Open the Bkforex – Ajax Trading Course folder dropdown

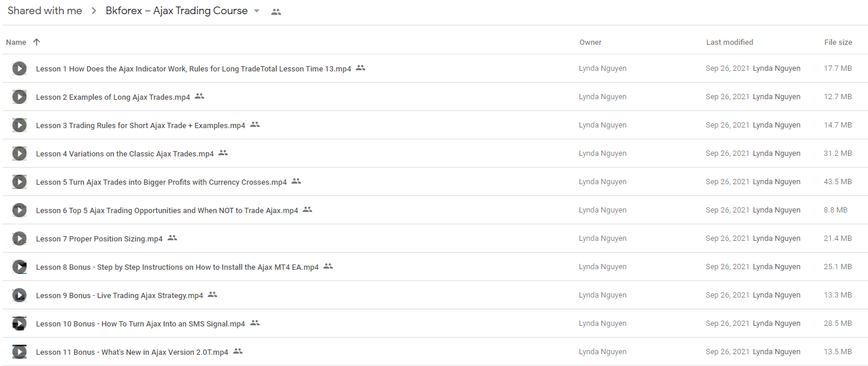pyautogui.click(x=256, y=11)
